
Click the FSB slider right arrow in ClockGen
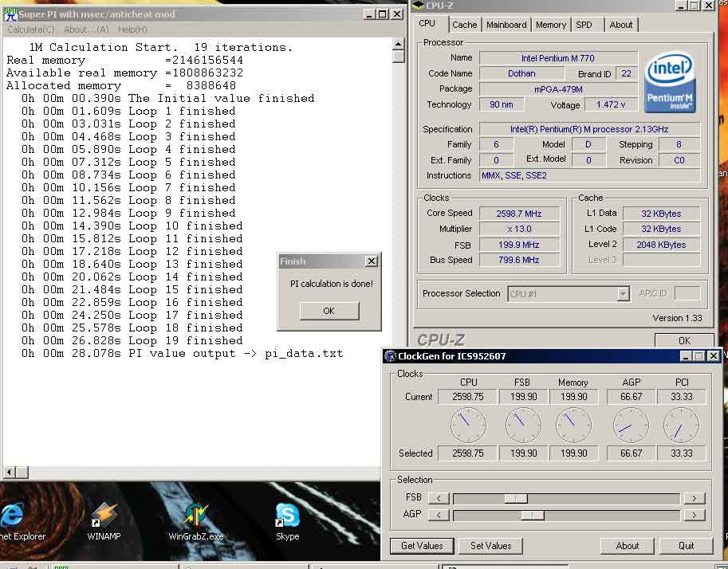pyautogui.click(x=694, y=498)
